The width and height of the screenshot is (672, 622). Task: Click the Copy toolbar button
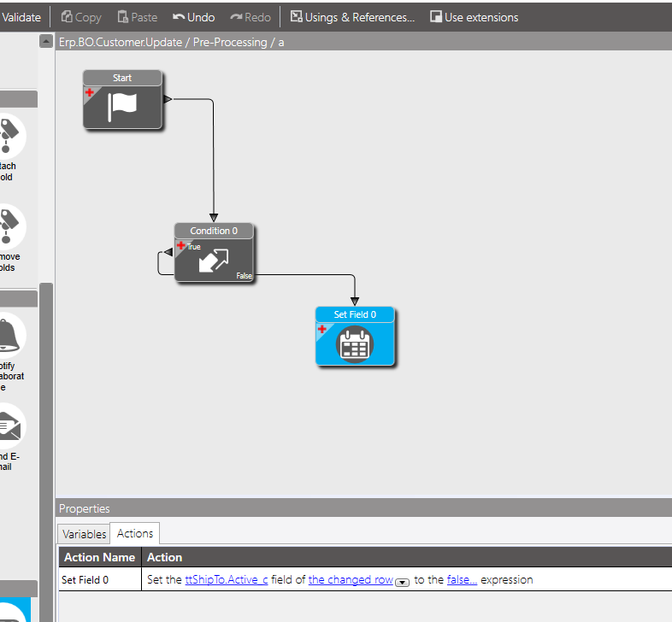81,17
